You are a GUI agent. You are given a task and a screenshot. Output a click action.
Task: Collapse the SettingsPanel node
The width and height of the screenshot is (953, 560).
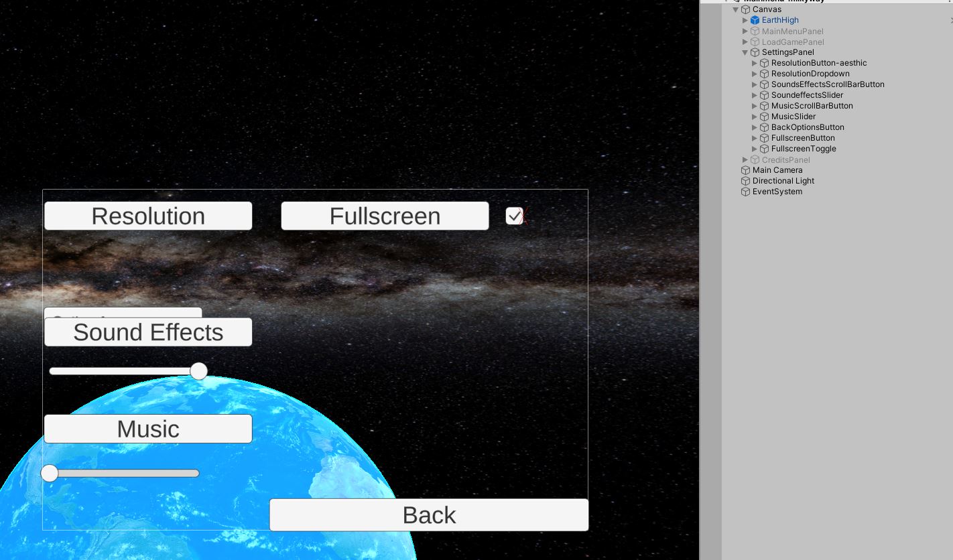click(x=745, y=52)
